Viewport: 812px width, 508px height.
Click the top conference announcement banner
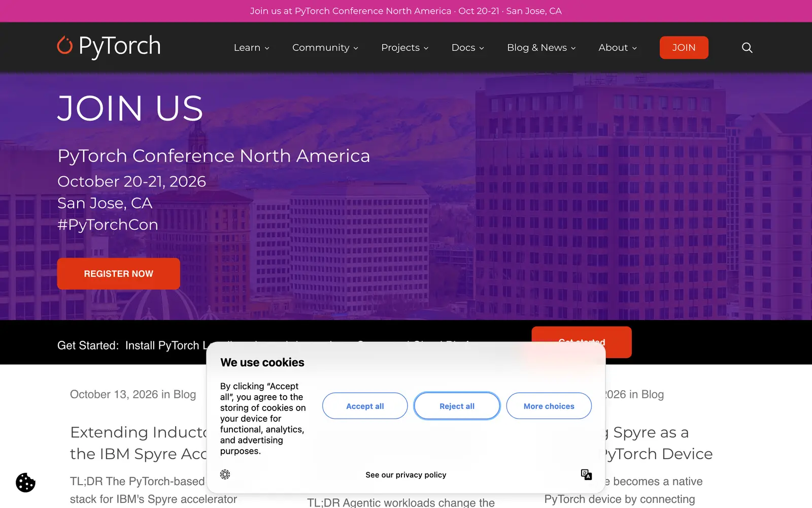406,11
